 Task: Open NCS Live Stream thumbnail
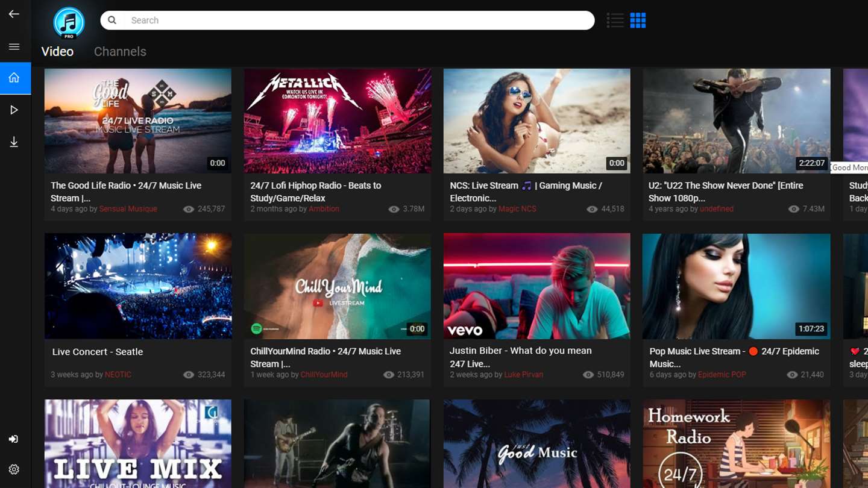pyautogui.click(x=537, y=121)
